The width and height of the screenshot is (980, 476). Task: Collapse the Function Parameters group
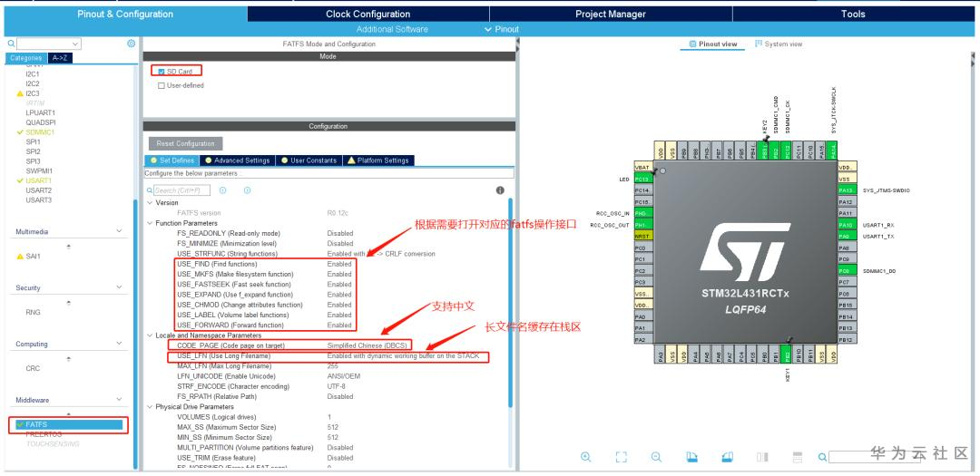[150, 223]
